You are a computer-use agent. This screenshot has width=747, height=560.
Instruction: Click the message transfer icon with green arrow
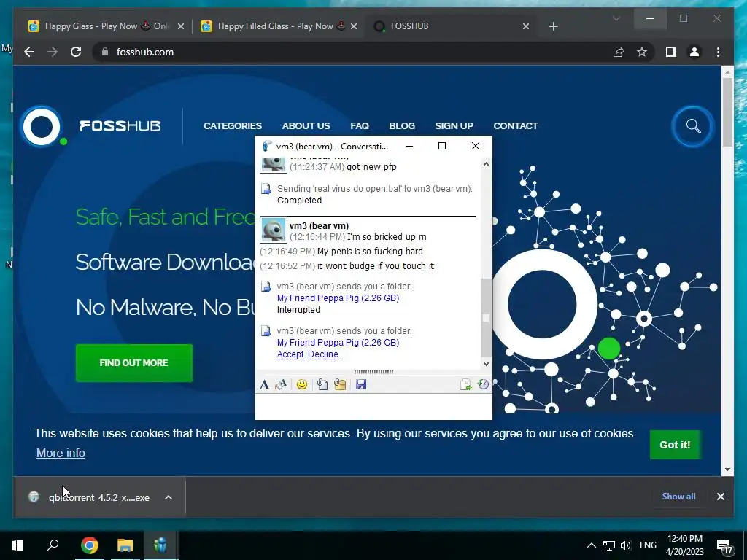pyautogui.click(x=465, y=385)
